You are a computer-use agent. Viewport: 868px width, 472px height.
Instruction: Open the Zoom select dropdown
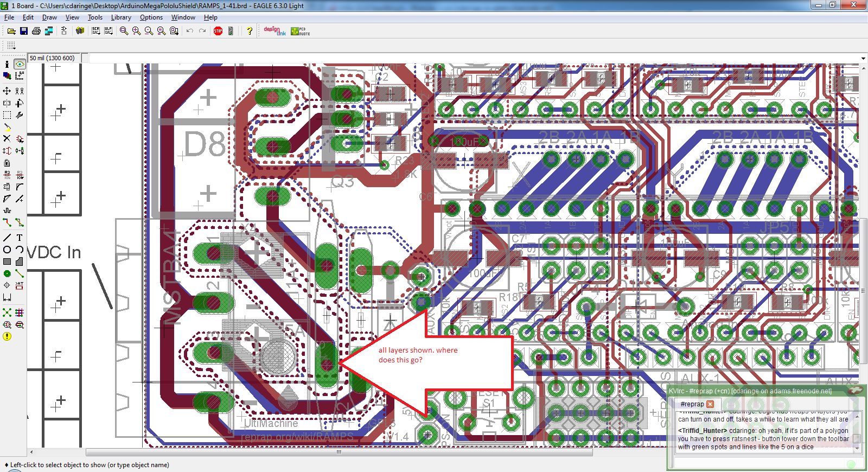(x=174, y=31)
